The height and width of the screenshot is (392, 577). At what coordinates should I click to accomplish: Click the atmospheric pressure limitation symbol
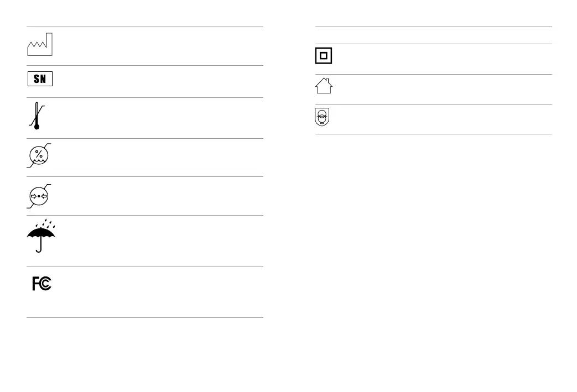[39, 196]
